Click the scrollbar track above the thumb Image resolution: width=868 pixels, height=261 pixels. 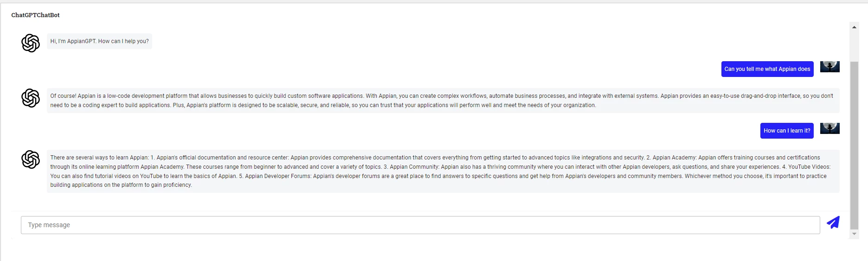pos(854,46)
